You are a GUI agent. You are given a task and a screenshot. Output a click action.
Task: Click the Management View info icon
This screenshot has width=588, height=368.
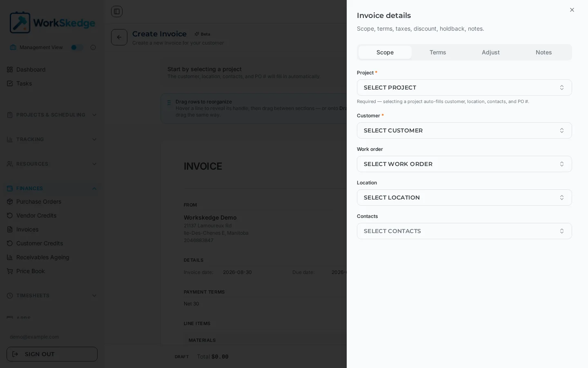click(93, 47)
